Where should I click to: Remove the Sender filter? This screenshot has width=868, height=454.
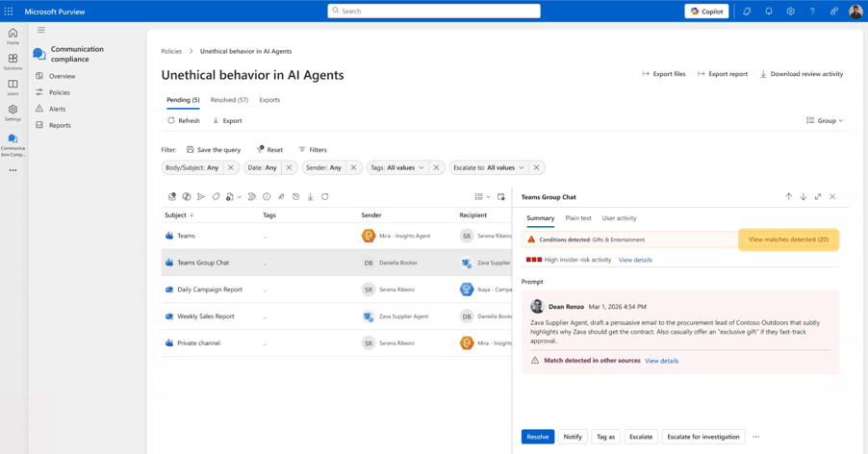[354, 167]
